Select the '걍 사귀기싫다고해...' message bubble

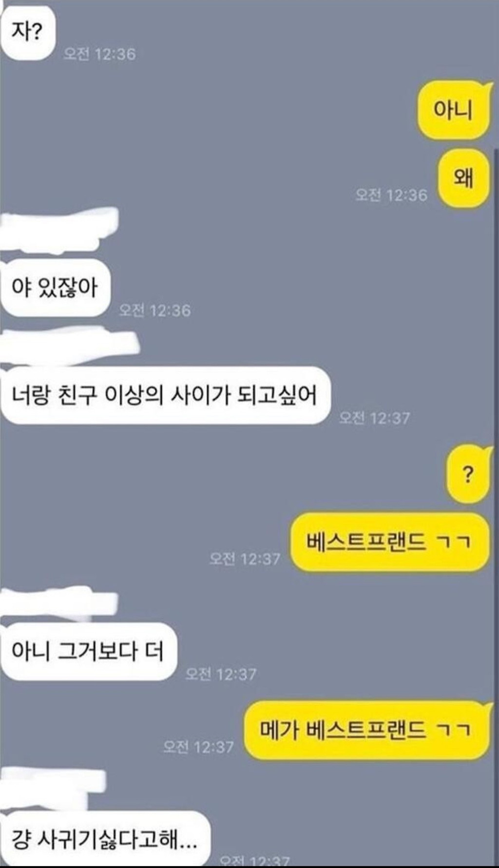[x=105, y=839]
